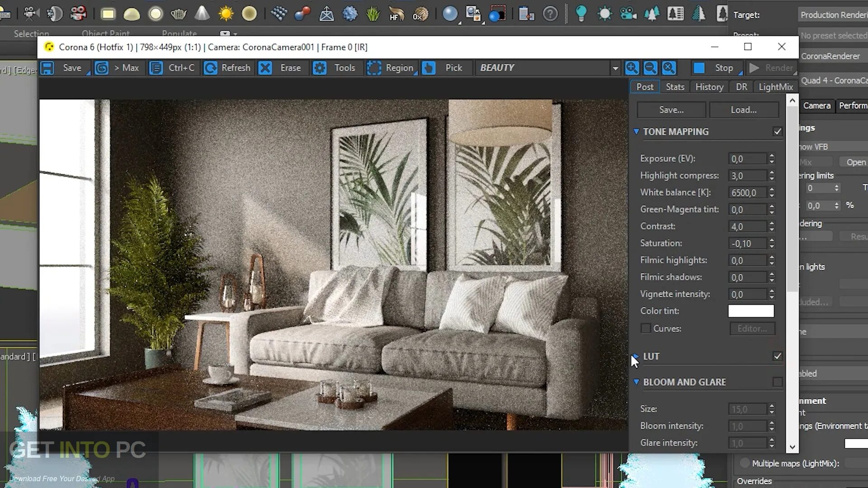Collapse the BLOOM AND GLARE section
This screenshot has height=488, width=868.
click(636, 382)
